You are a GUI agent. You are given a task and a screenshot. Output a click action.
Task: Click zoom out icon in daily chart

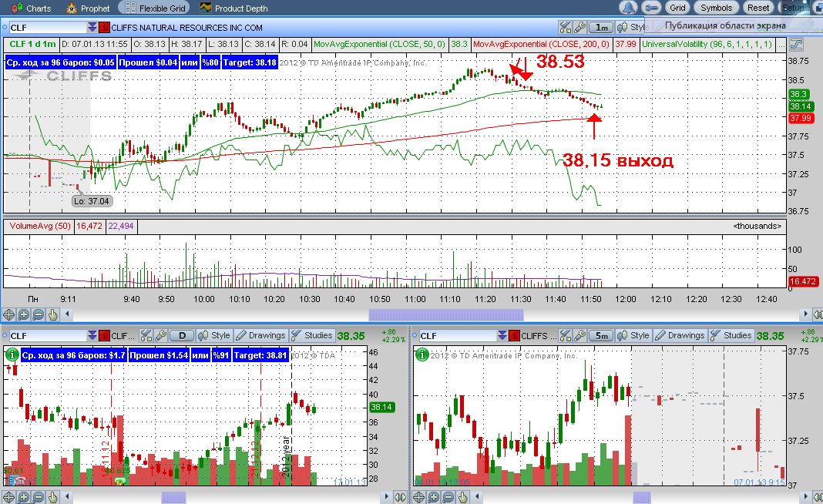[x=38, y=496]
